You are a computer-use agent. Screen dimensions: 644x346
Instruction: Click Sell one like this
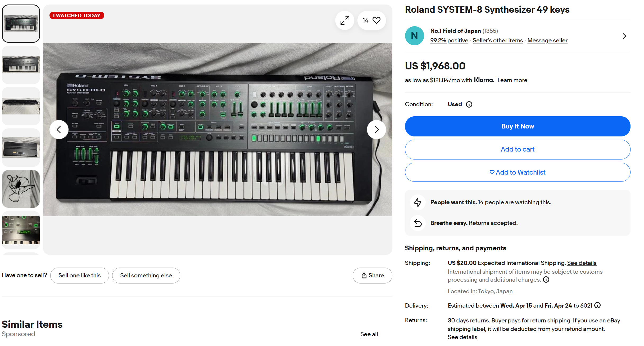click(x=79, y=276)
